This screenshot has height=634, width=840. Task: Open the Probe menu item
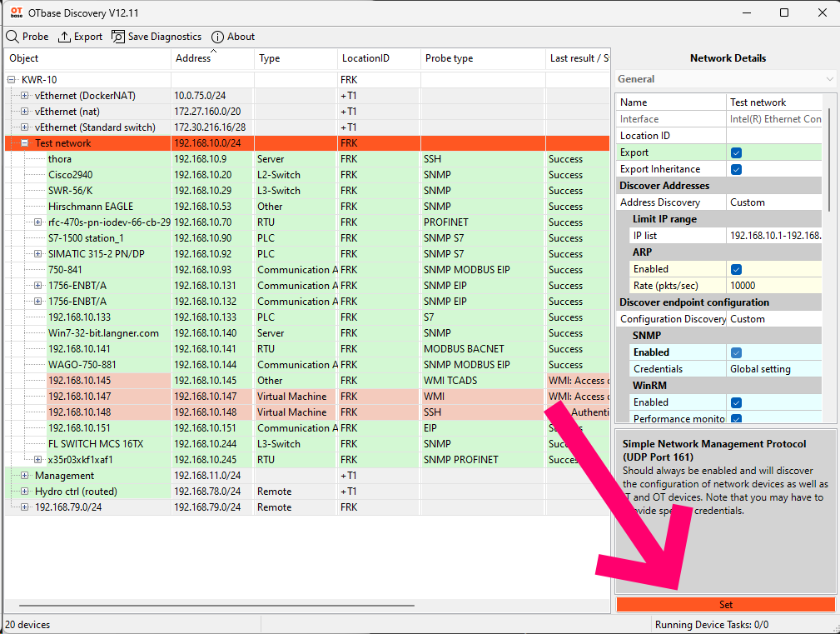pyautogui.click(x=27, y=37)
